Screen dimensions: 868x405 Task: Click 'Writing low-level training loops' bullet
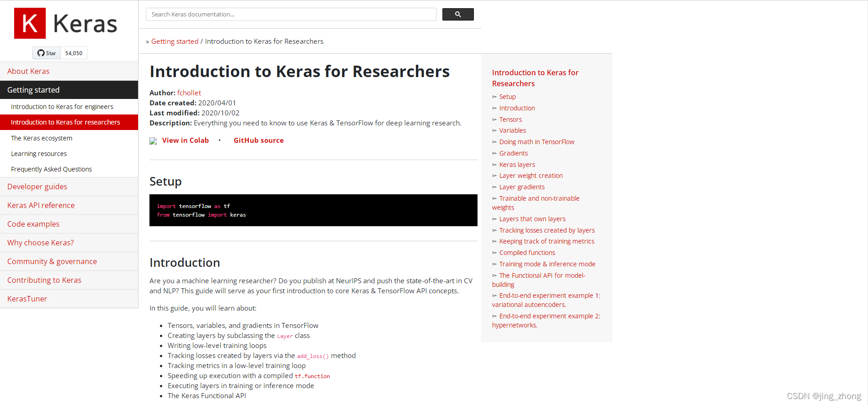tap(217, 346)
